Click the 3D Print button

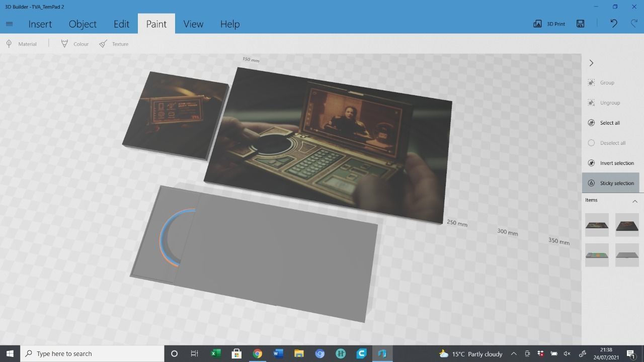[549, 24]
